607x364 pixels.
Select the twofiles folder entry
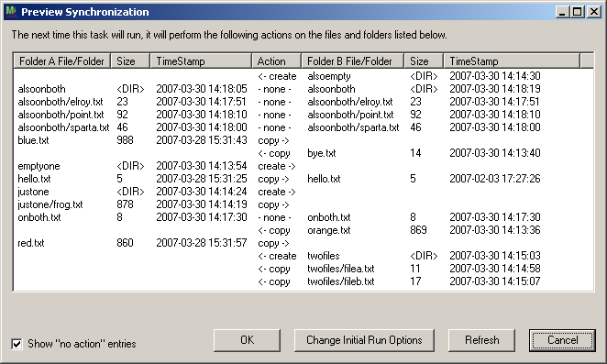(324, 256)
